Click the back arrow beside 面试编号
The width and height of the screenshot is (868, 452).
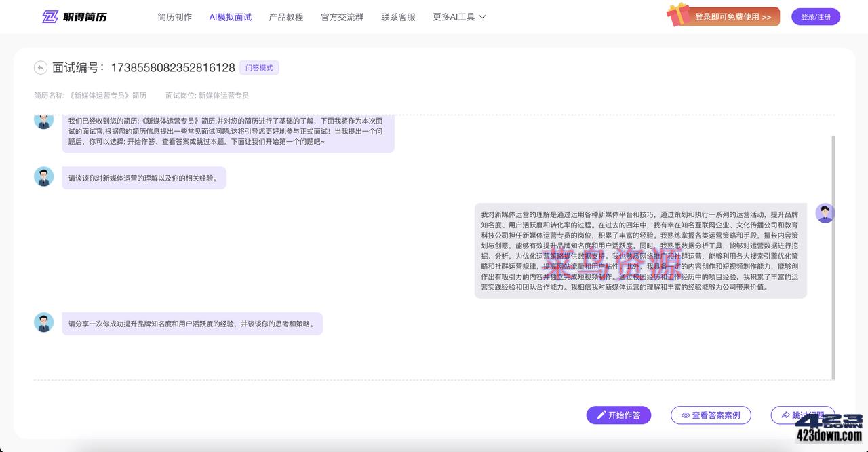[x=41, y=67]
